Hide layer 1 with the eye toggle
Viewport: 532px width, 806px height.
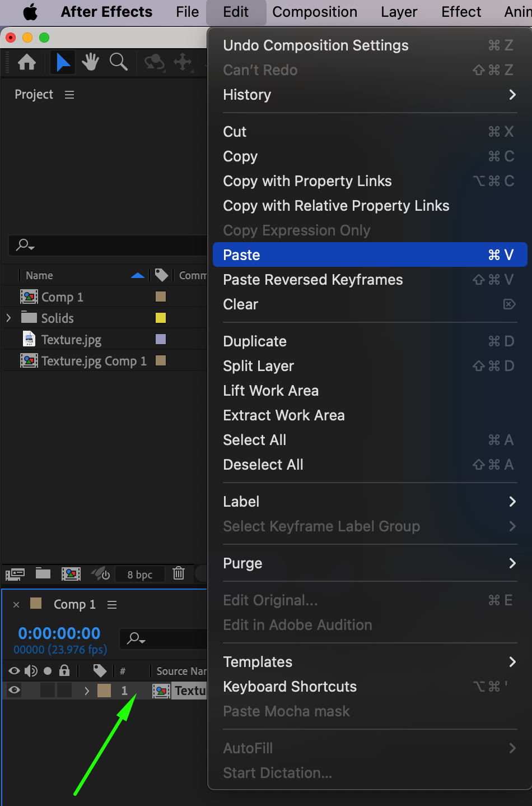tap(15, 691)
